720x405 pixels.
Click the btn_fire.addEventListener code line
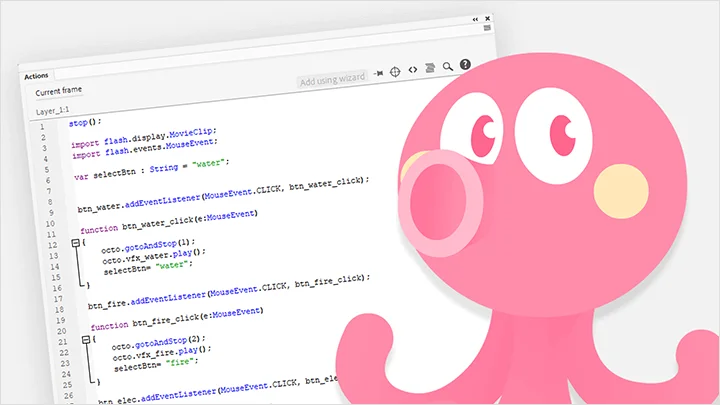pos(229,292)
